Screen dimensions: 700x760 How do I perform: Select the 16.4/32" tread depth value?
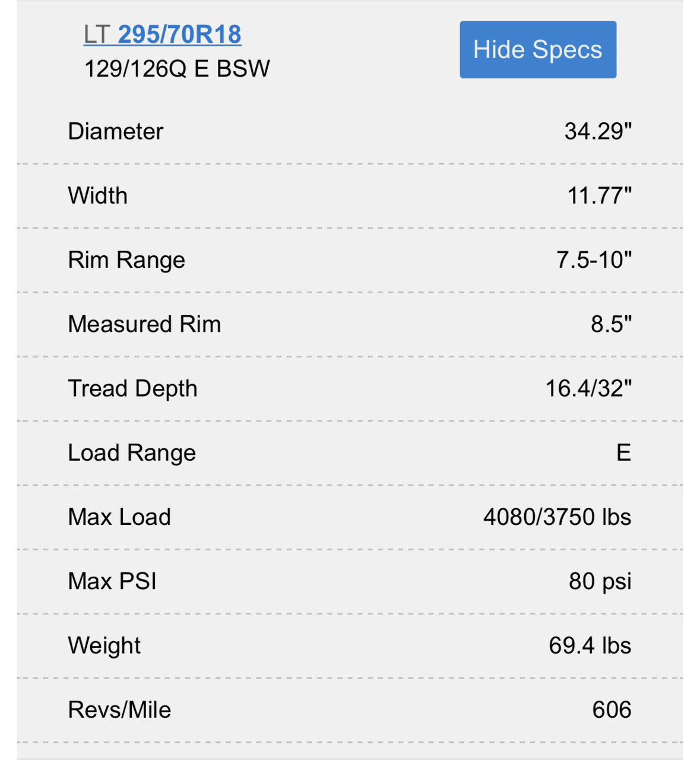(x=588, y=388)
